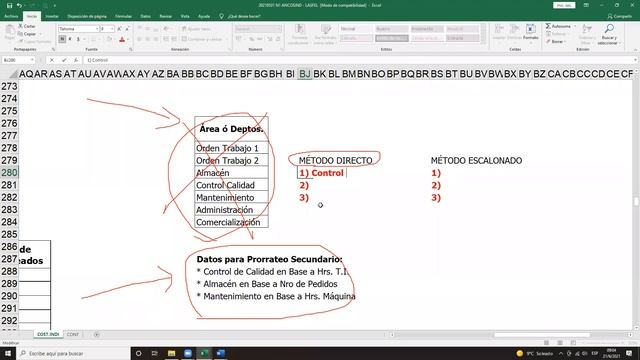This screenshot has width=640, height=360.
Task: Open Word from the taskbar
Action: 220,353
